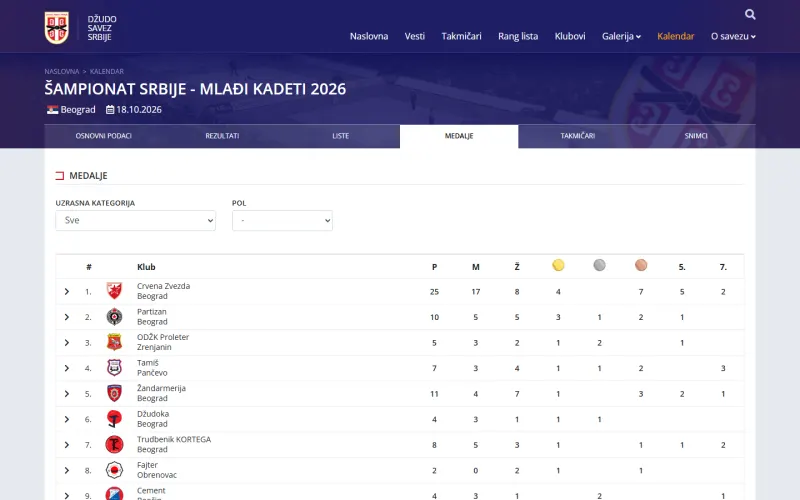800x500 pixels.
Task: Click the bronze medal column icon
Action: point(641,265)
